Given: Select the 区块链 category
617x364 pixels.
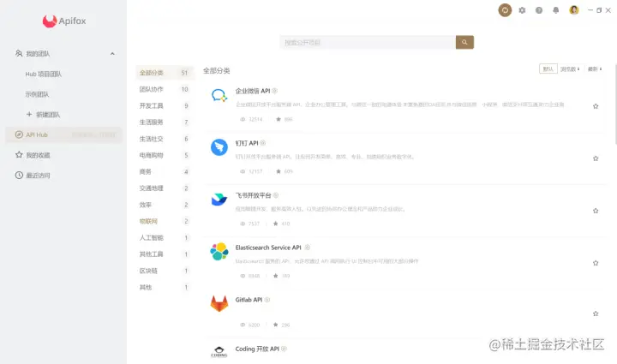Looking at the screenshot, I should click(x=165, y=271).
